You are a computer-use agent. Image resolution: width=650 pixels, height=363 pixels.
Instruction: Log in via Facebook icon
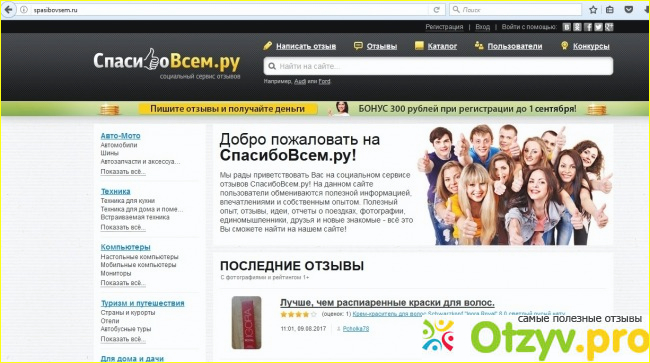click(x=588, y=27)
